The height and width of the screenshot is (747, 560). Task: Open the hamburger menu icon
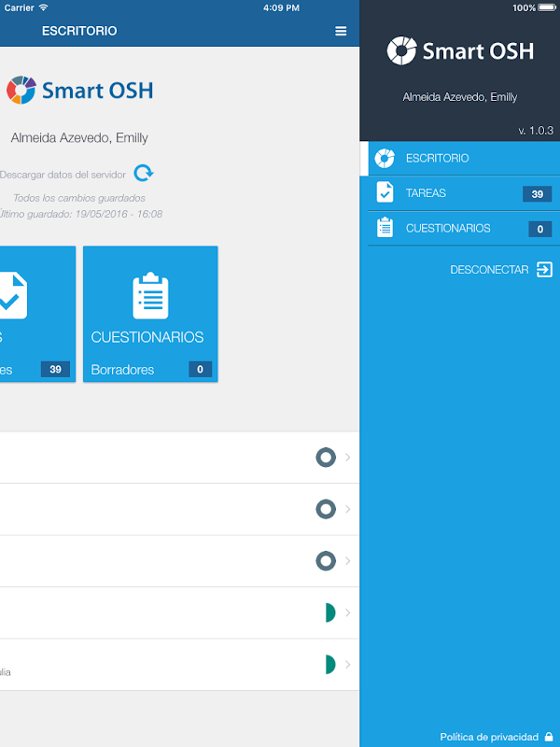[341, 31]
